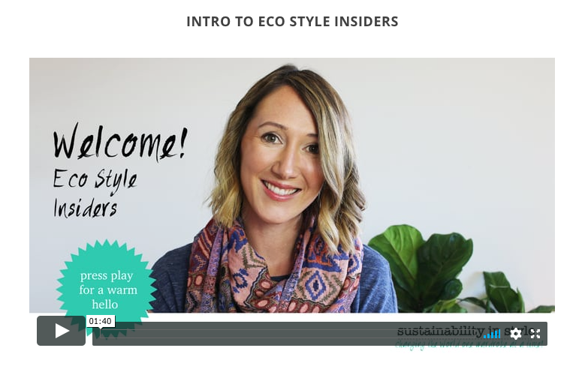Screen dimensions: 588x366
Task: Click the 'changing the world' tagline under the logo
Action: [x=469, y=344]
